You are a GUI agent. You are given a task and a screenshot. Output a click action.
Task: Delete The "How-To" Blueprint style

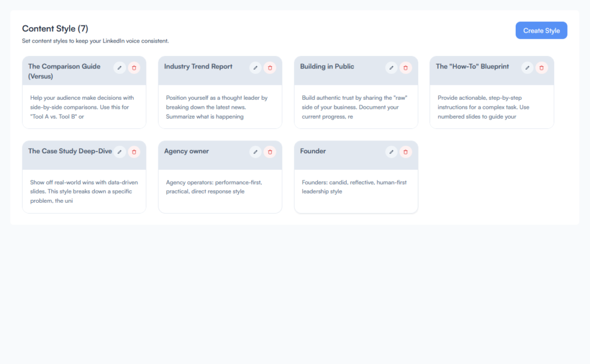click(542, 67)
